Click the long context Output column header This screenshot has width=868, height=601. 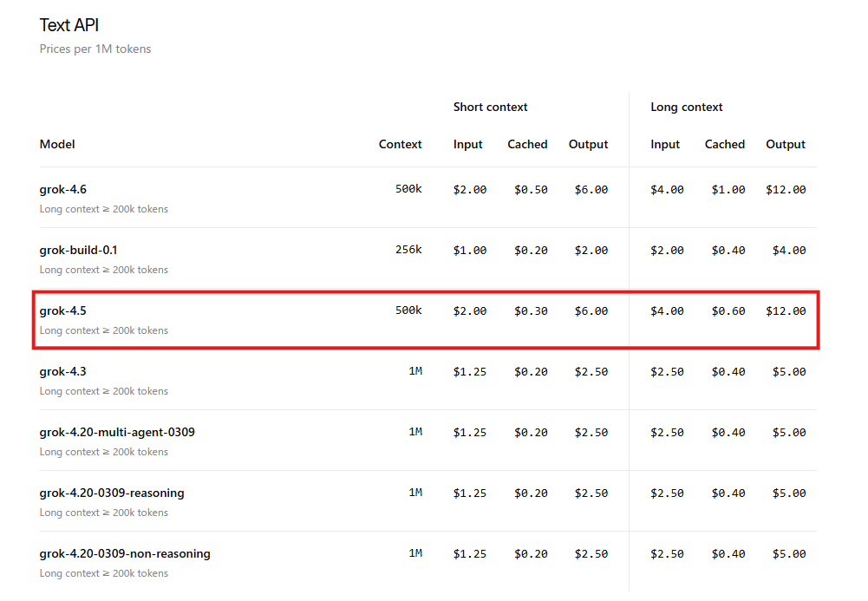(x=786, y=145)
